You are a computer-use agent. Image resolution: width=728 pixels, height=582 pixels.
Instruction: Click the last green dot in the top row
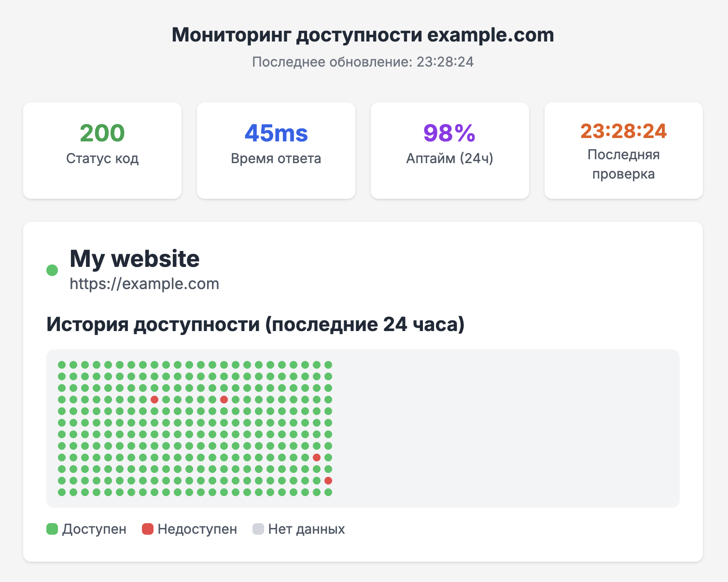coord(328,365)
